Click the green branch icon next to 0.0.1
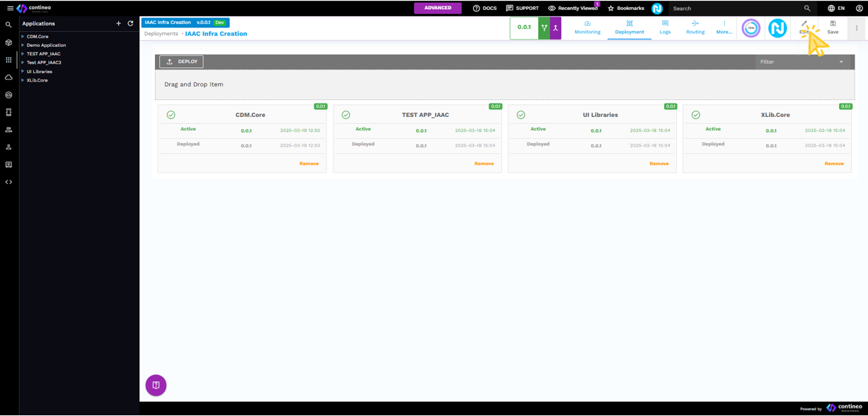 point(544,28)
